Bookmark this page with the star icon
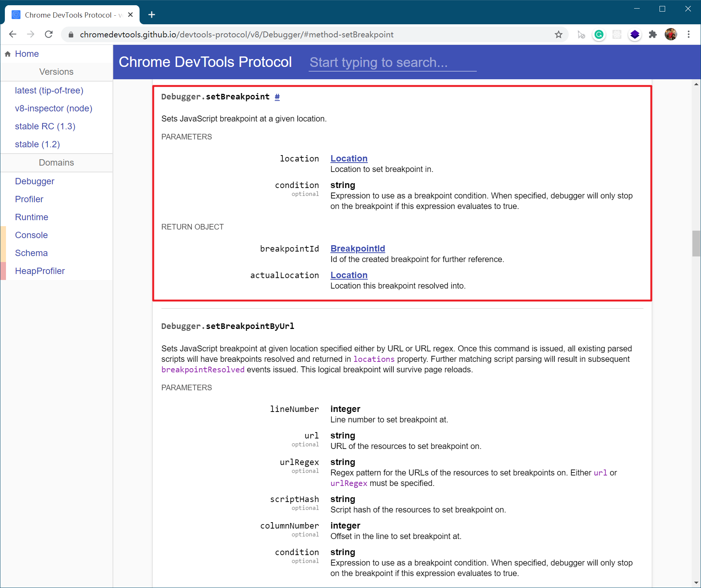This screenshot has width=701, height=588. (x=558, y=35)
